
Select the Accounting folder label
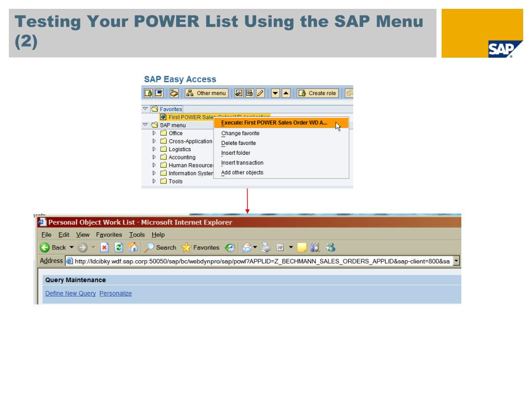coord(182,157)
